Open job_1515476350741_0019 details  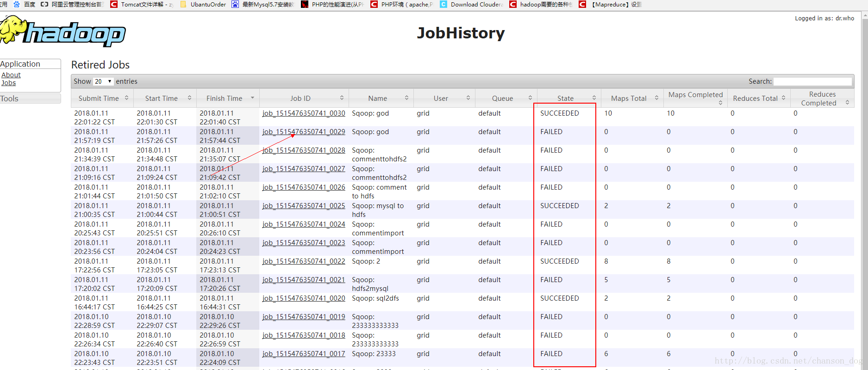coord(304,317)
